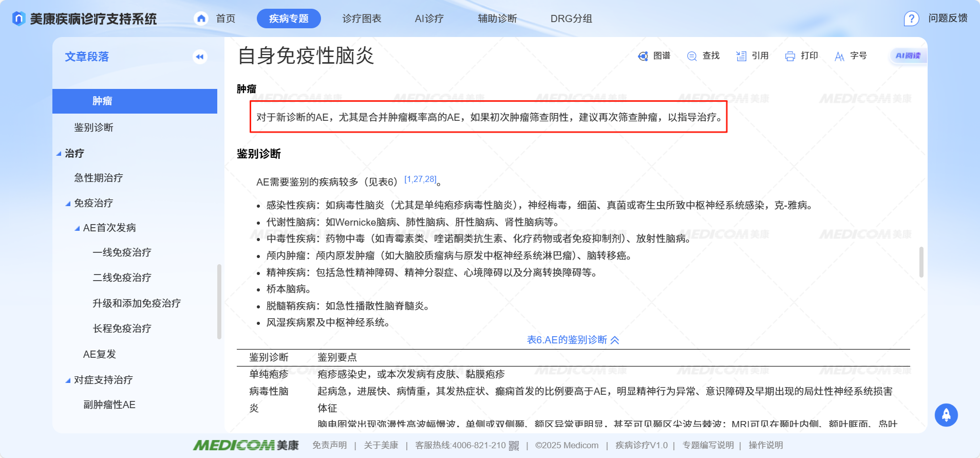980x458 pixels.
Task: Select 一线免疫治疗 in the sidebar
Action: click(x=122, y=252)
